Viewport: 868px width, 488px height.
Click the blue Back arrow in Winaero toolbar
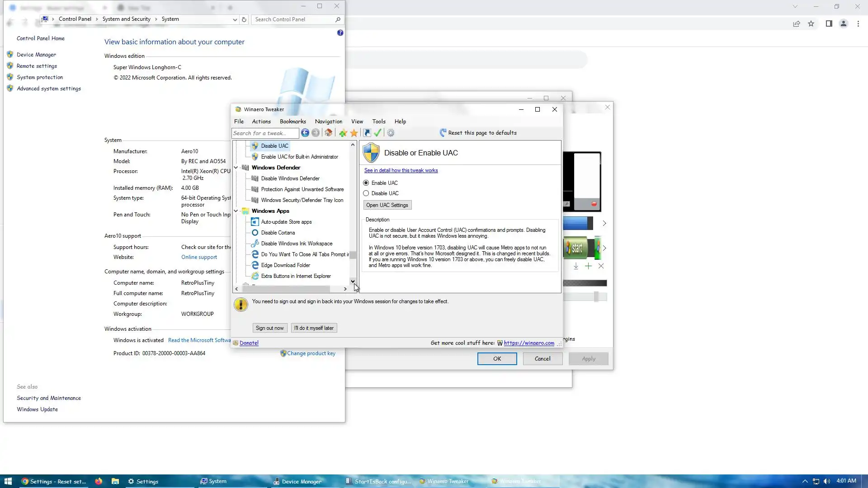pyautogui.click(x=305, y=133)
